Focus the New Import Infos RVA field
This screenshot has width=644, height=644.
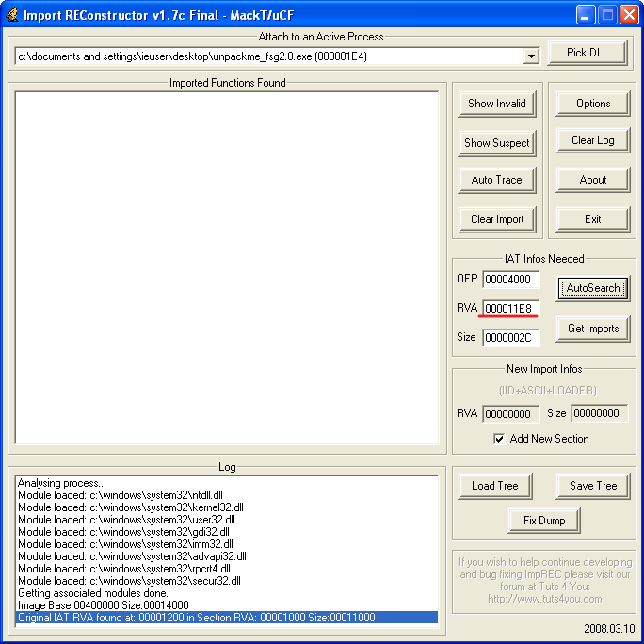click(511, 413)
